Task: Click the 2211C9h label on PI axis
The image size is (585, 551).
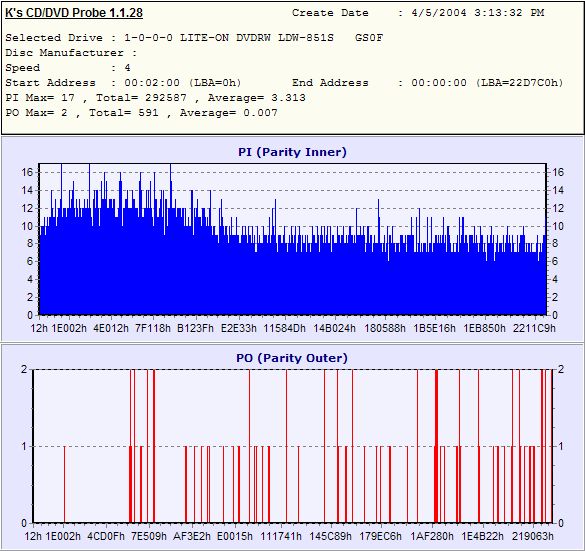Action: pos(534,328)
